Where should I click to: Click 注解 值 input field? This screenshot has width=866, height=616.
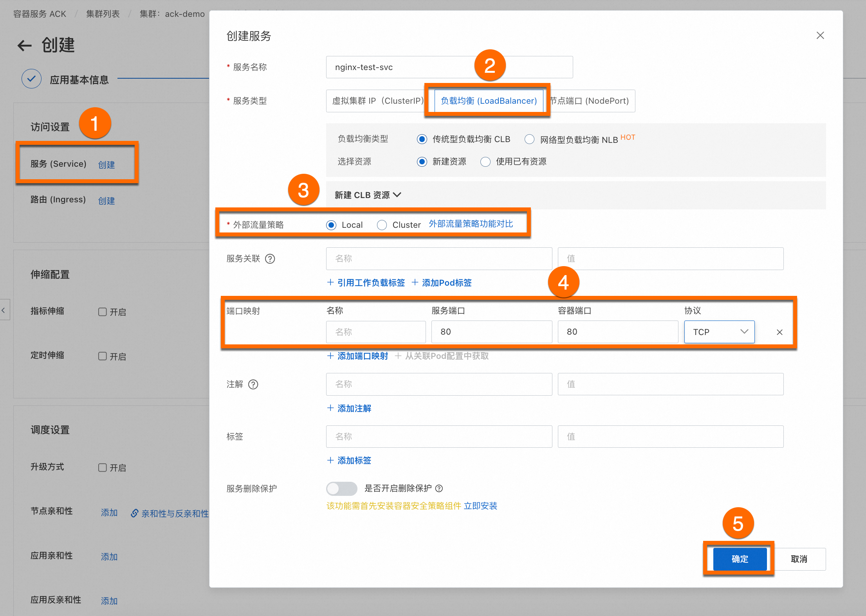(671, 384)
